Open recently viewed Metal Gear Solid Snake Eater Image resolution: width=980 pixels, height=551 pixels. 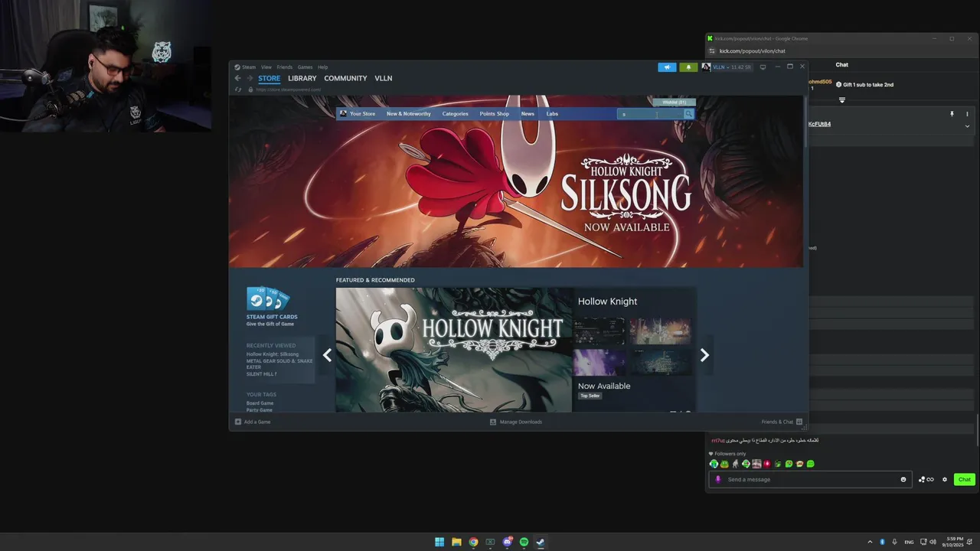(x=279, y=364)
